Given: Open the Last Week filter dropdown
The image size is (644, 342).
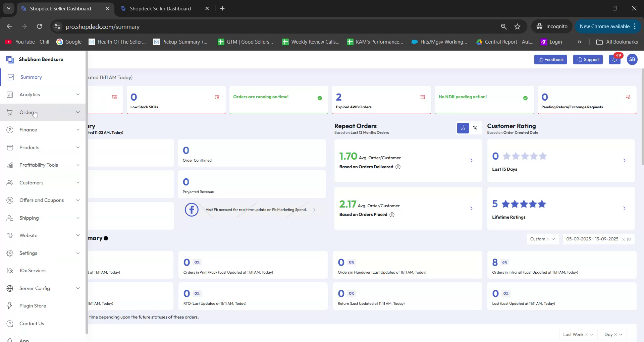Looking at the screenshot, I should 578,334.
